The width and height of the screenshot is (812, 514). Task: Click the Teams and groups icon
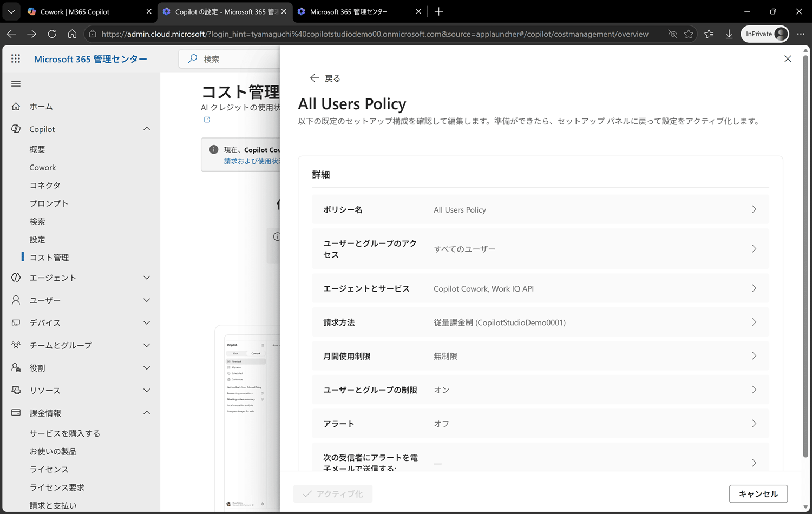pos(16,345)
